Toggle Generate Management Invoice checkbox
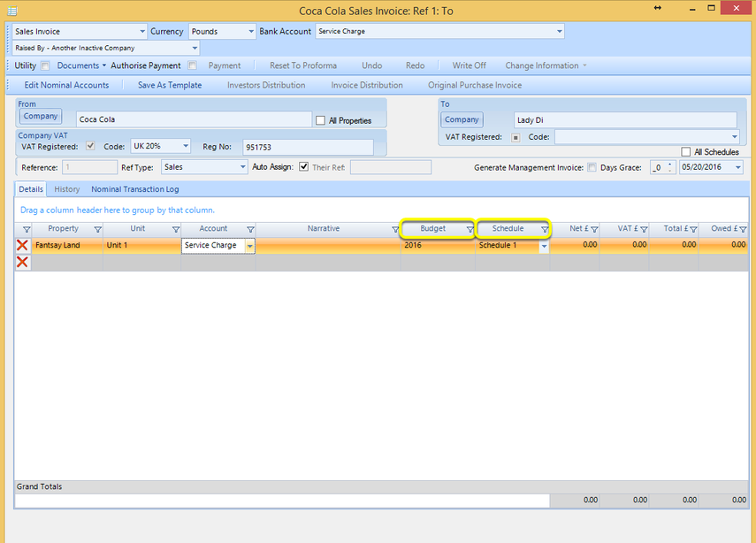This screenshot has width=756, height=543. click(592, 167)
